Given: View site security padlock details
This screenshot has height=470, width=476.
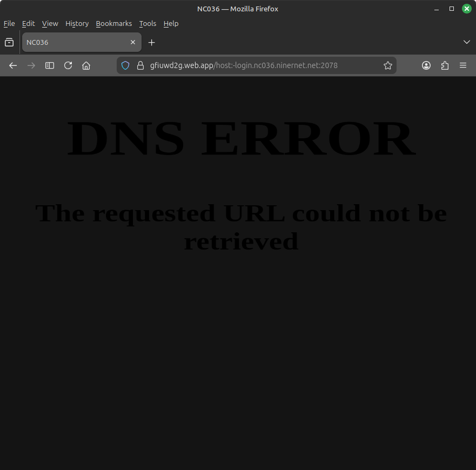Looking at the screenshot, I should (x=140, y=65).
